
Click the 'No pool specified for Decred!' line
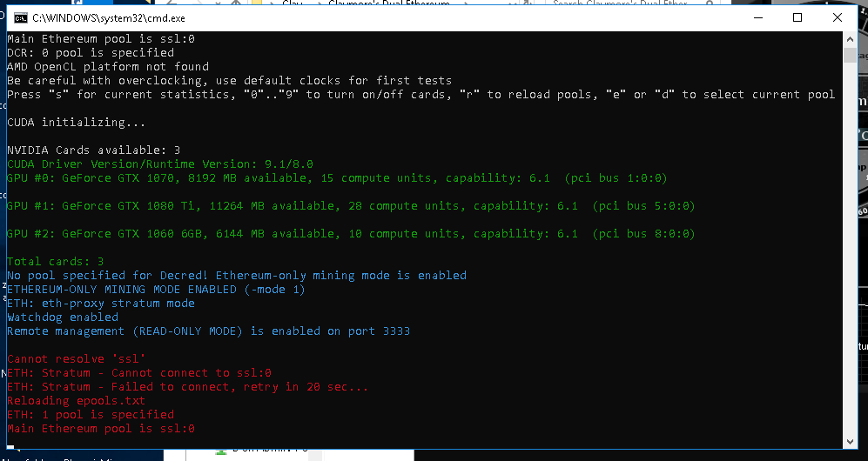tap(237, 275)
